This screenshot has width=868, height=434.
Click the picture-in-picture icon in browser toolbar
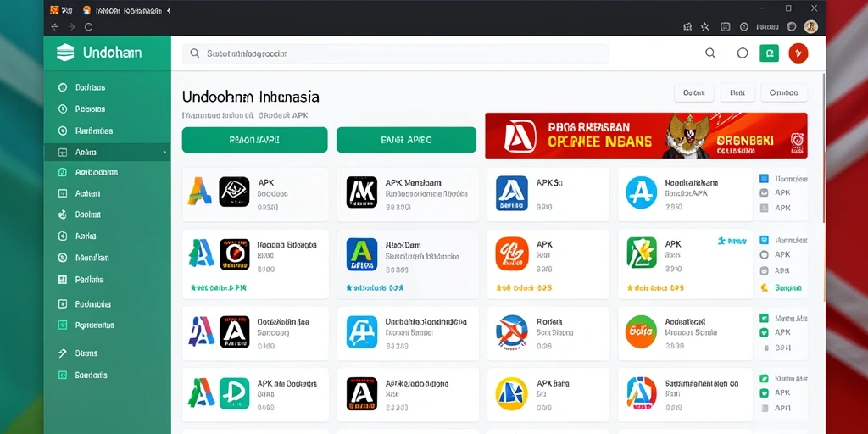(x=726, y=26)
